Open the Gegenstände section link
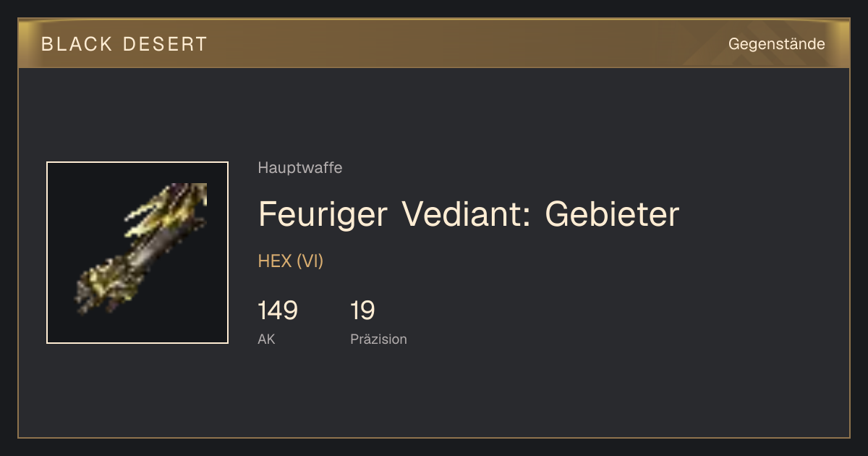This screenshot has width=868, height=456. 776,44
